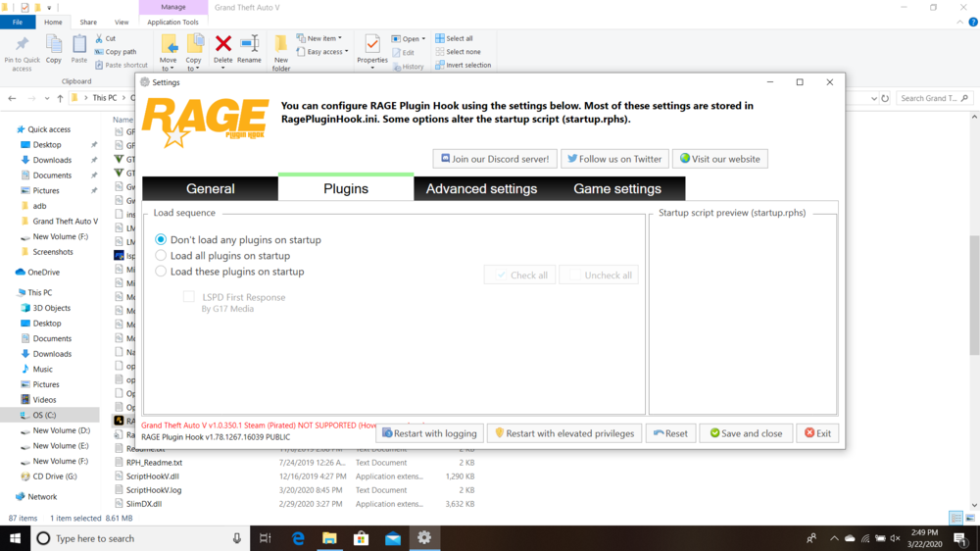Image resolution: width=980 pixels, height=551 pixels.
Task: Open the Application Tools ribbon tab
Action: 173,22
